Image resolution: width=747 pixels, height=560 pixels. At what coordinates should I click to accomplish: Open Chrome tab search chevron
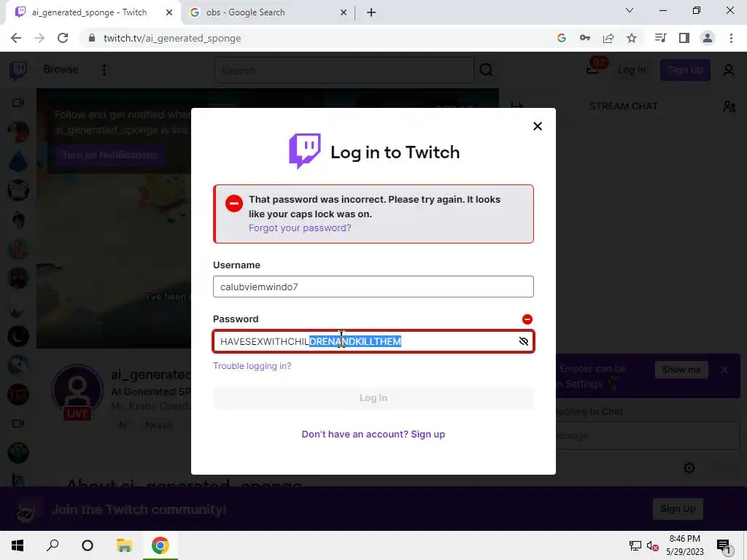pos(630,10)
